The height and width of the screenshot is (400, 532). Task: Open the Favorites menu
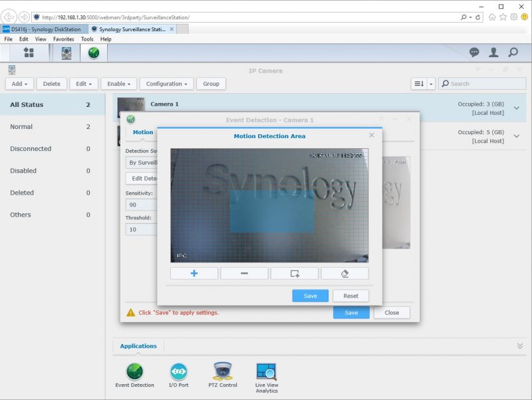[63, 39]
